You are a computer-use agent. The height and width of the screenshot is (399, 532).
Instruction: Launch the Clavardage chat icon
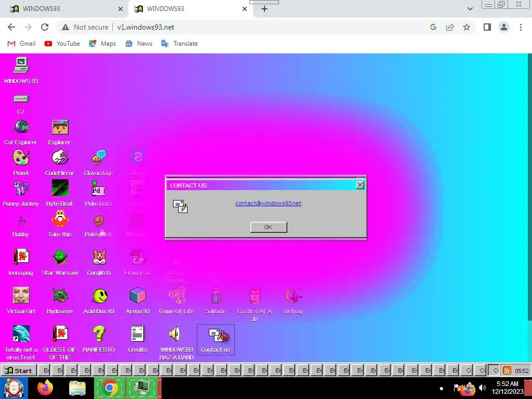coord(99,163)
